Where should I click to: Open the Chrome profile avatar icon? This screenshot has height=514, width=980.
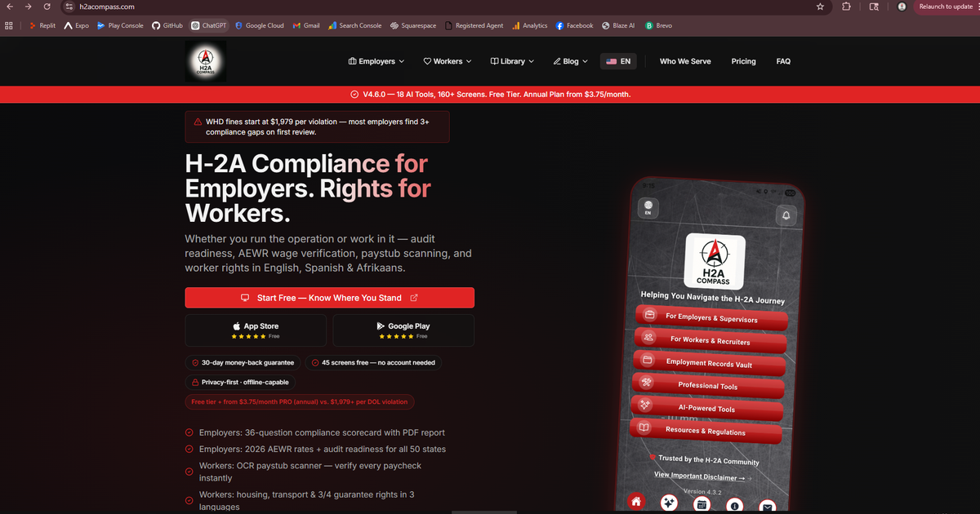[x=902, y=7]
